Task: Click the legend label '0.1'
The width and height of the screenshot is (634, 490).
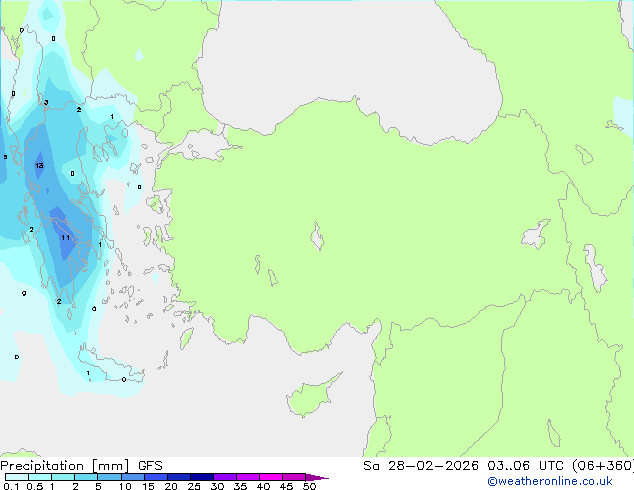Action: pos(11,486)
